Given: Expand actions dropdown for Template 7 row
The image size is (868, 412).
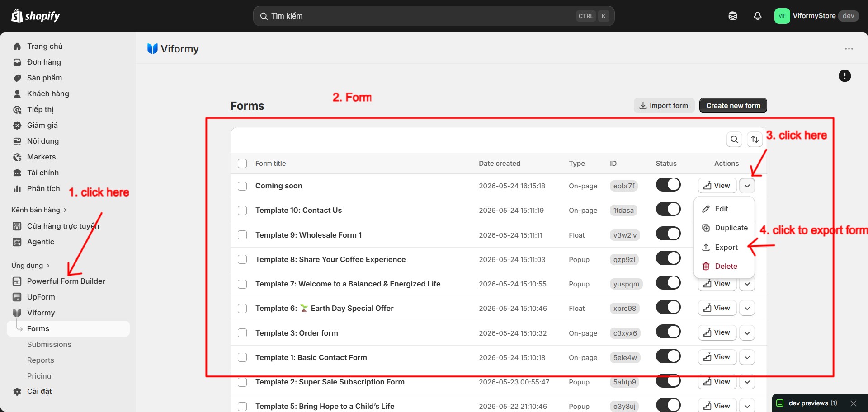Looking at the screenshot, I should click(747, 284).
